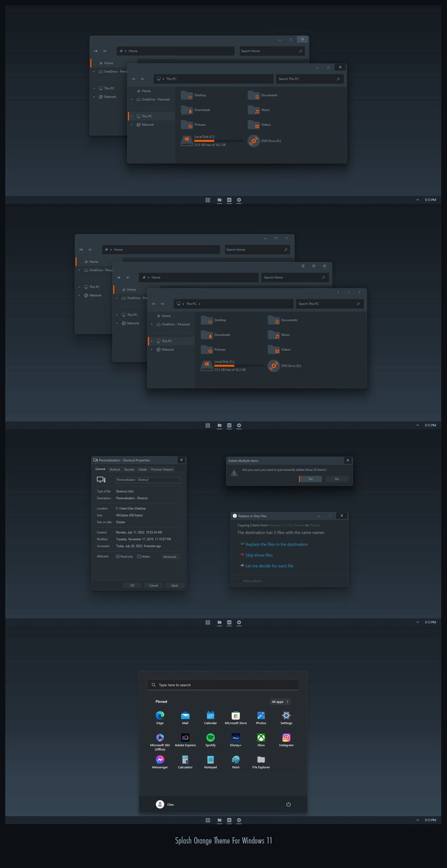
Task: Expand More details in Replace dialog
Action: [249, 581]
